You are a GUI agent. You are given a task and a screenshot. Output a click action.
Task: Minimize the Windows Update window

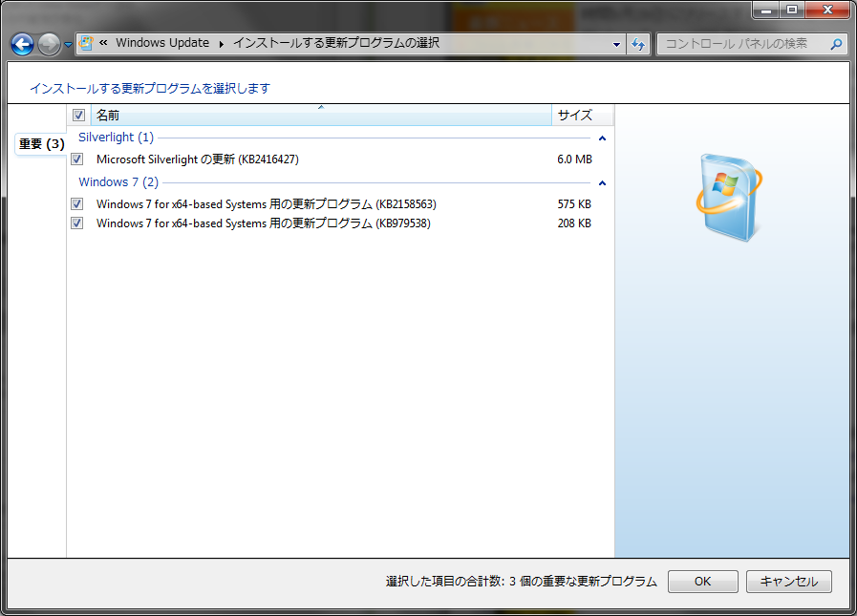(x=766, y=10)
